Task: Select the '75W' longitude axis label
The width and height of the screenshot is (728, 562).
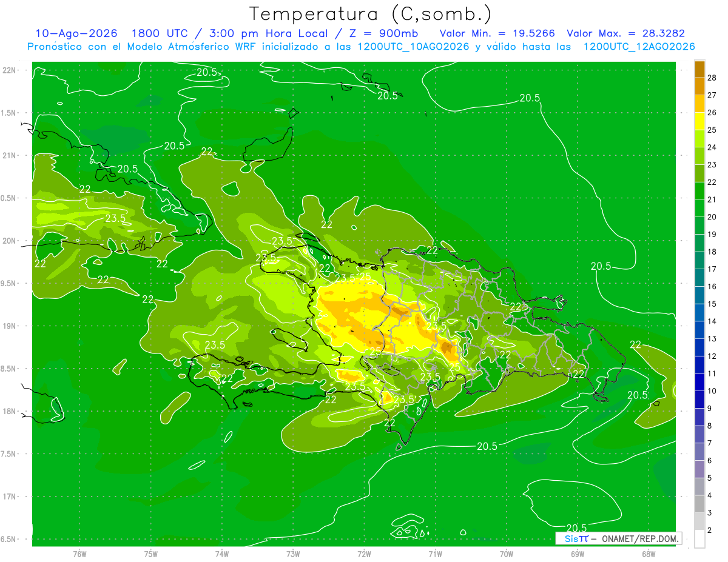Action: (x=150, y=554)
